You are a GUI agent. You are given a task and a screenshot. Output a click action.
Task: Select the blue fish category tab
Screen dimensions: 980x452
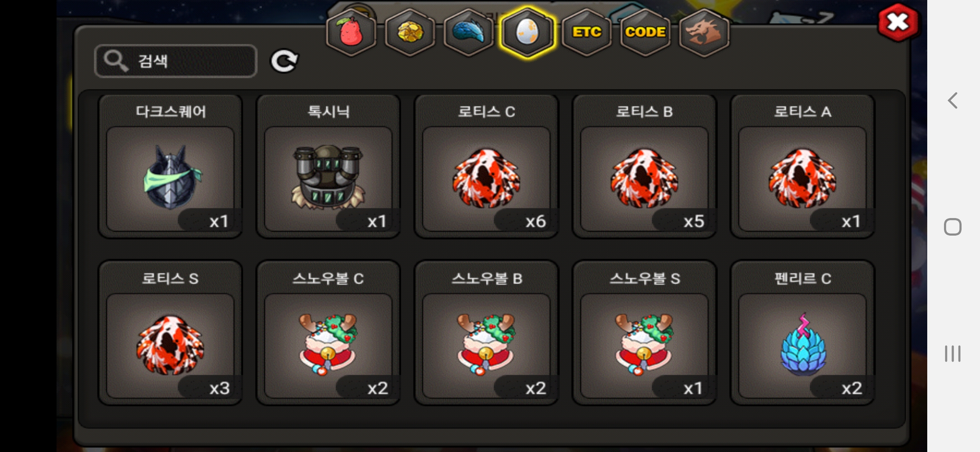pyautogui.click(x=468, y=32)
